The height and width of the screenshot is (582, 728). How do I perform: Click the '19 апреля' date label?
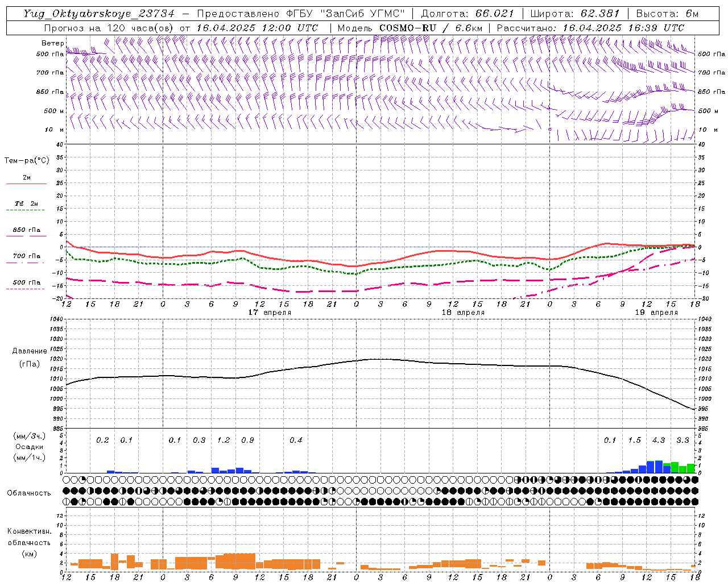[656, 313]
